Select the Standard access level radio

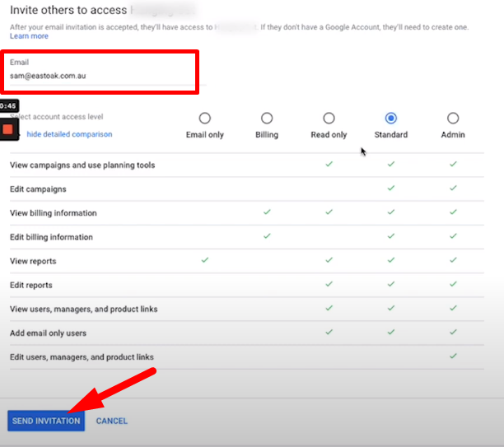tap(391, 119)
